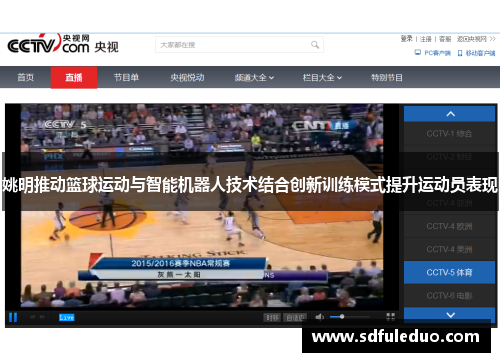Viewport: 500px width, 362px height.
Task: Open the 节目单 tab
Action: pos(126,78)
